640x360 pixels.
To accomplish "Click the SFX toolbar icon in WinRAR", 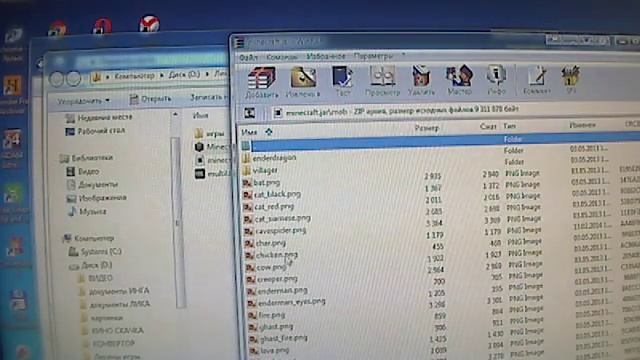I will click(x=571, y=80).
